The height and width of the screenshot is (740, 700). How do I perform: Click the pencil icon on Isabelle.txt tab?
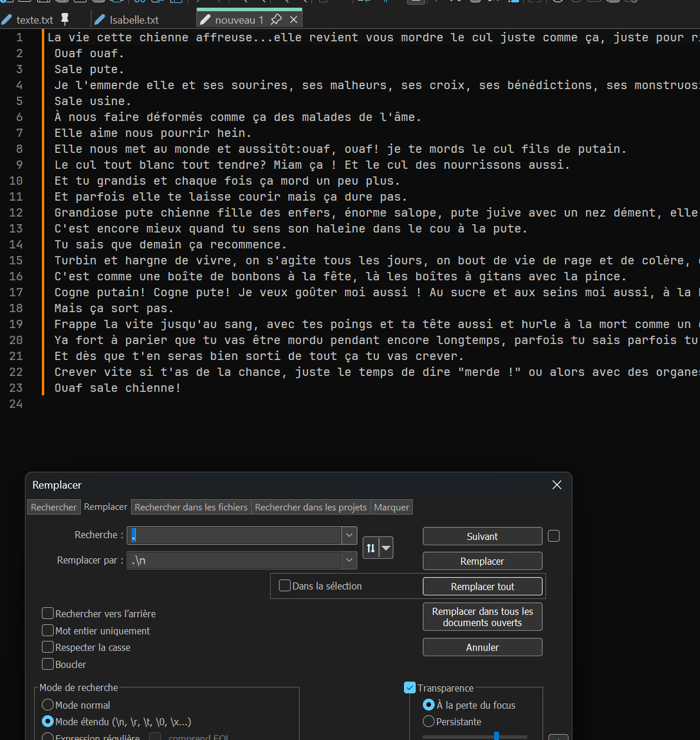tap(100, 19)
